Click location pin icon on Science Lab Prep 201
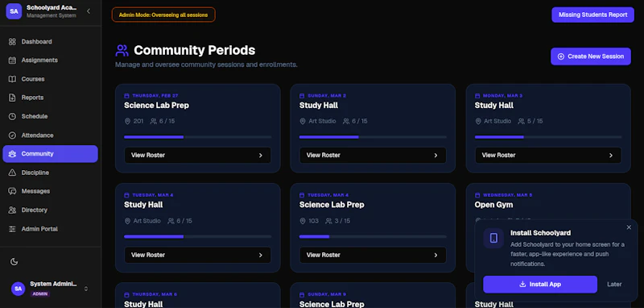Image resolution: width=644 pixels, height=308 pixels. click(x=127, y=121)
